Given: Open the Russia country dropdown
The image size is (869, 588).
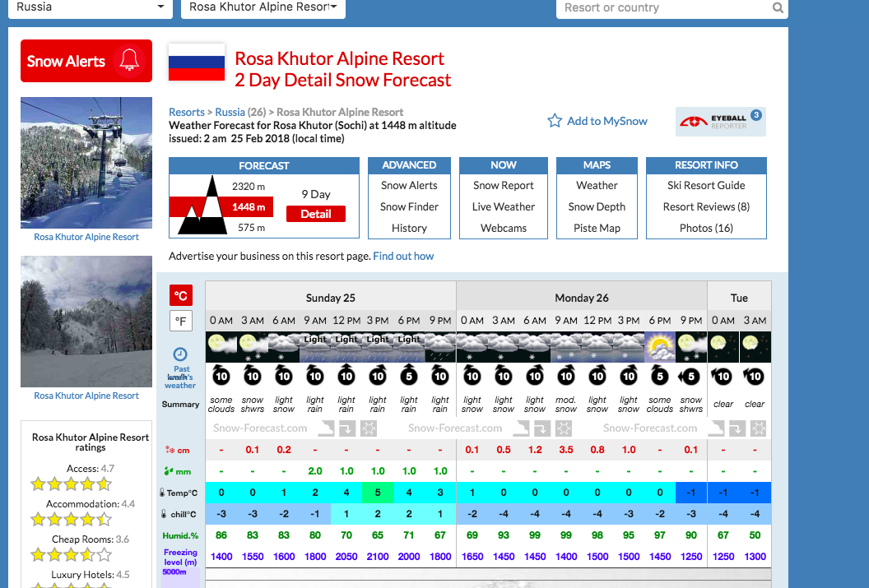Looking at the screenshot, I should pyautogui.click(x=91, y=7).
